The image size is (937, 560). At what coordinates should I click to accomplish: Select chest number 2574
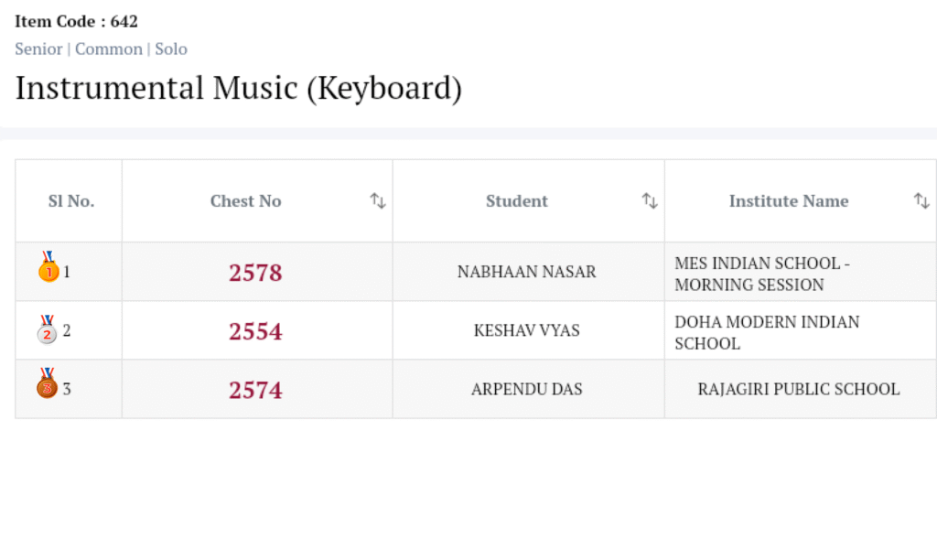(x=255, y=390)
